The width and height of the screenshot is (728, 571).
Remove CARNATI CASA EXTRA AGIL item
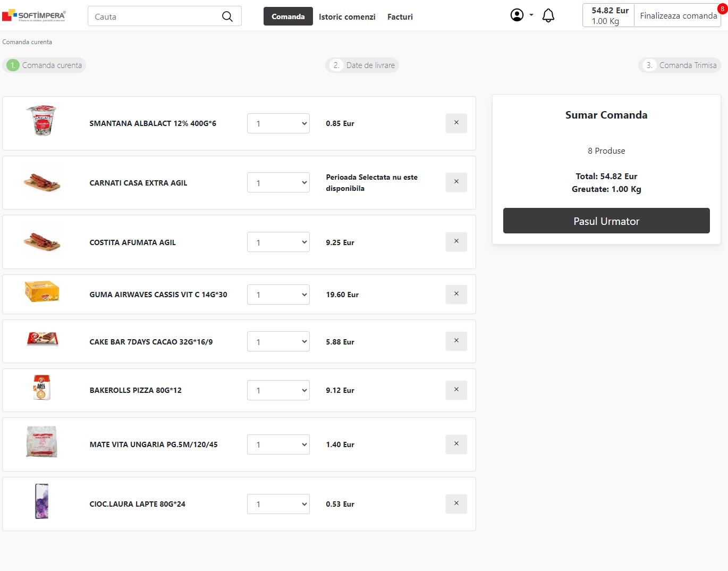(x=456, y=182)
